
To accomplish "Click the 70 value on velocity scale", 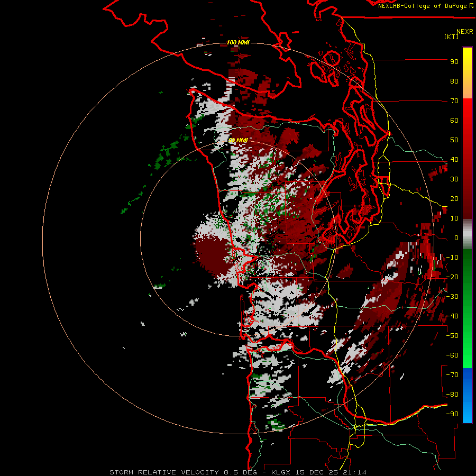I will click(x=454, y=101).
